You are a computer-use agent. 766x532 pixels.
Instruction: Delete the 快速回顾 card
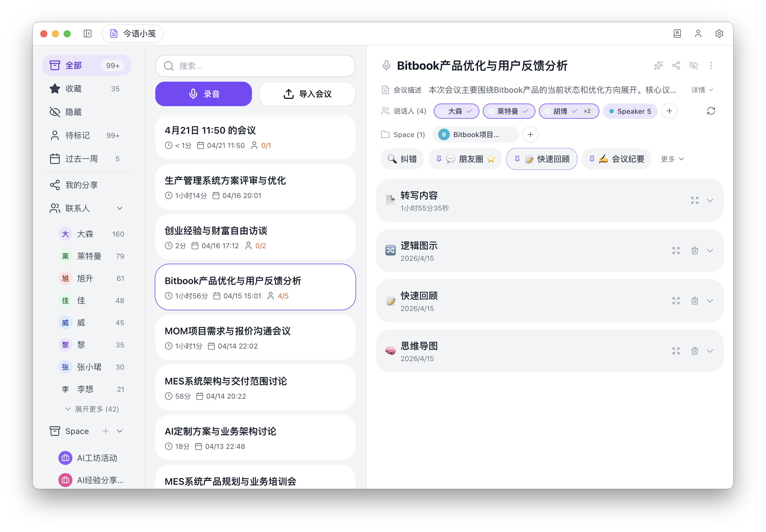(694, 301)
